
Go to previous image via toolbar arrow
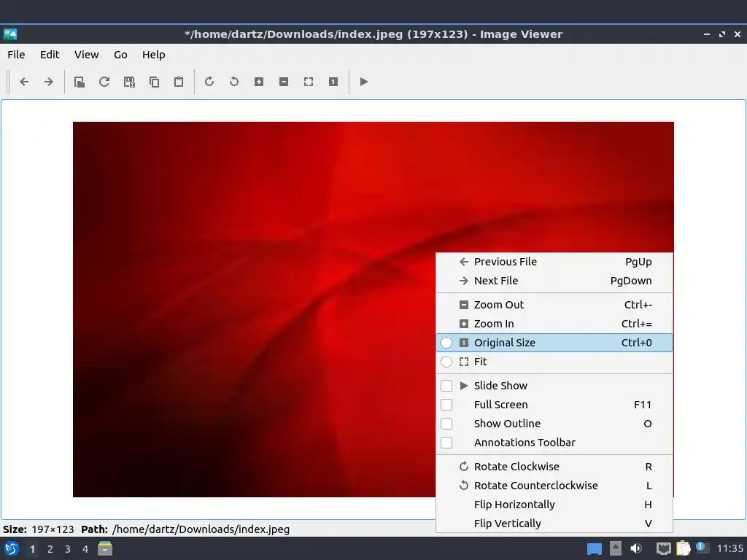(x=24, y=82)
